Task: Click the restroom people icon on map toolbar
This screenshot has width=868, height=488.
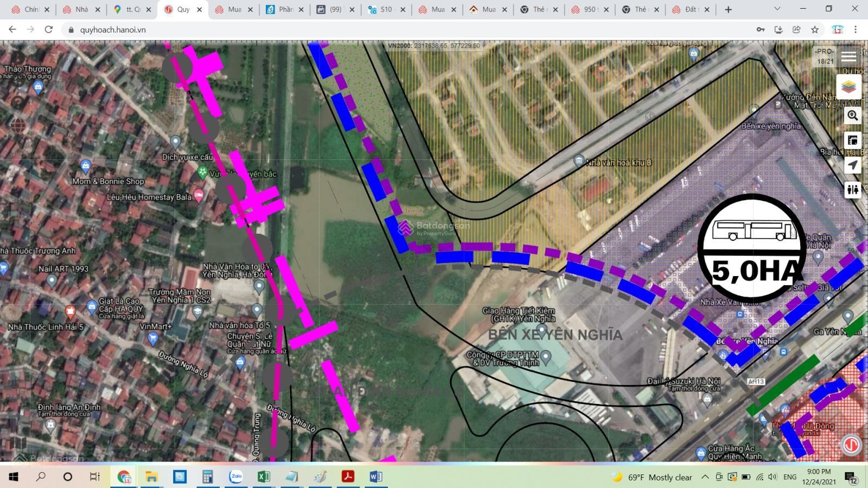Action: 852,189
